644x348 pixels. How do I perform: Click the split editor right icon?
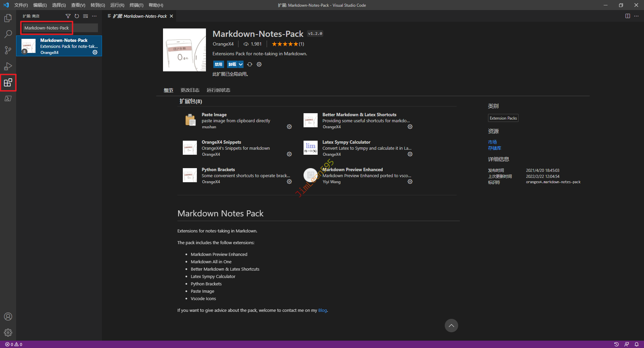[x=628, y=16]
